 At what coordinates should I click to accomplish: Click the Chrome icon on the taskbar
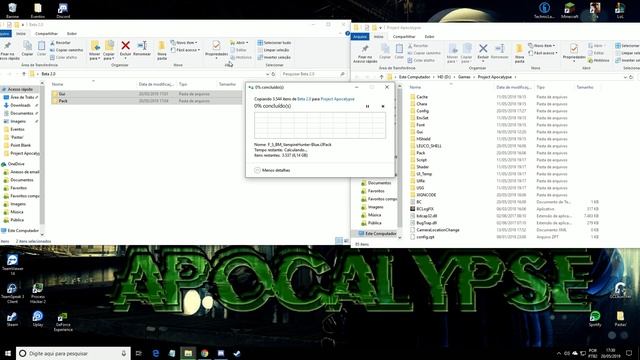[204, 353]
